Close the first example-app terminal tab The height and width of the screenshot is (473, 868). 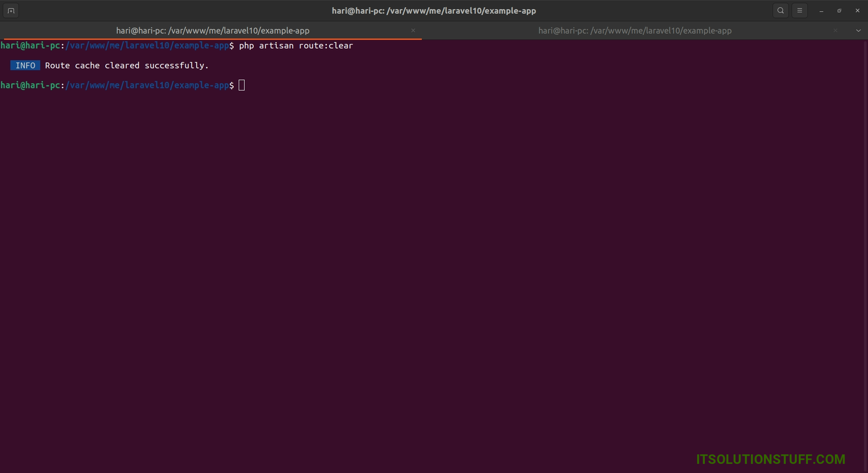pyautogui.click(x=413, y=30)
